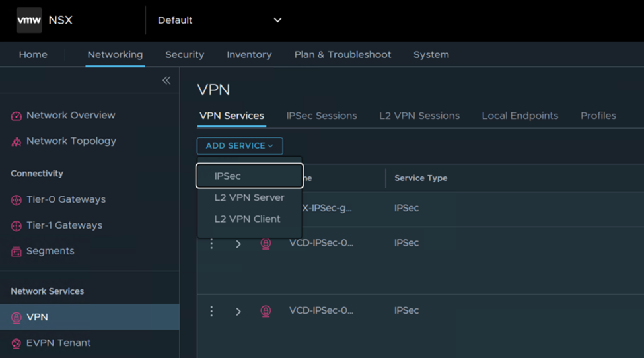Switch to the System tab

click(431, 55)
